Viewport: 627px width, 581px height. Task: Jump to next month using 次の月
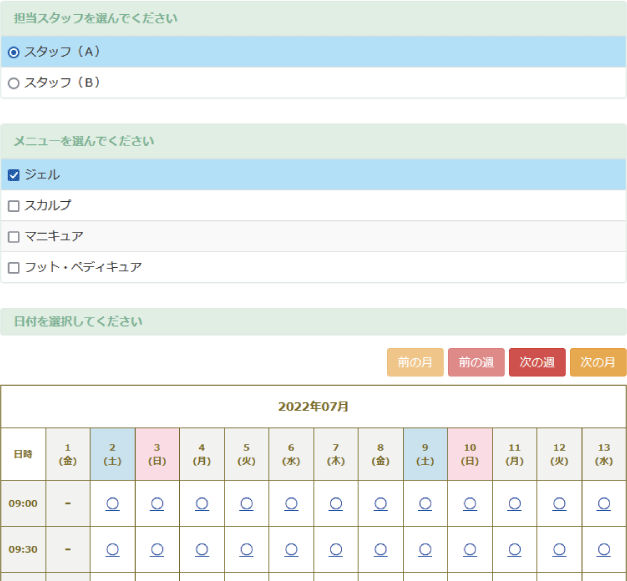pos(598,362)
